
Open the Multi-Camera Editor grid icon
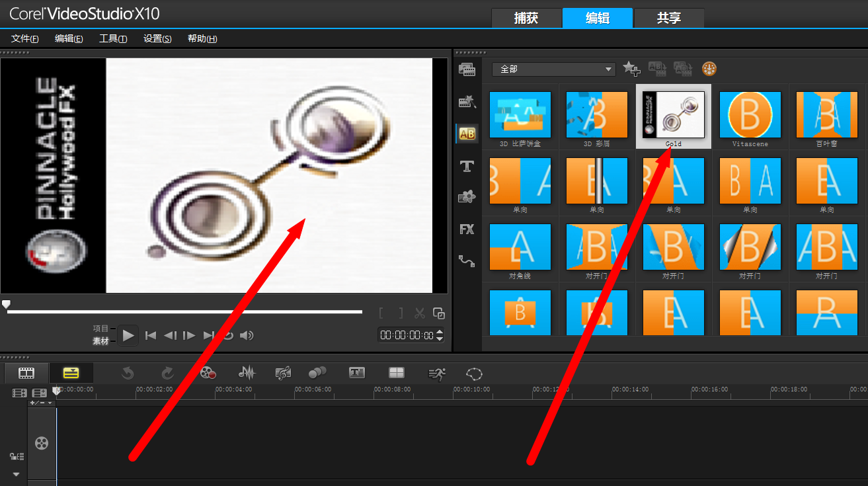(396, 373)
